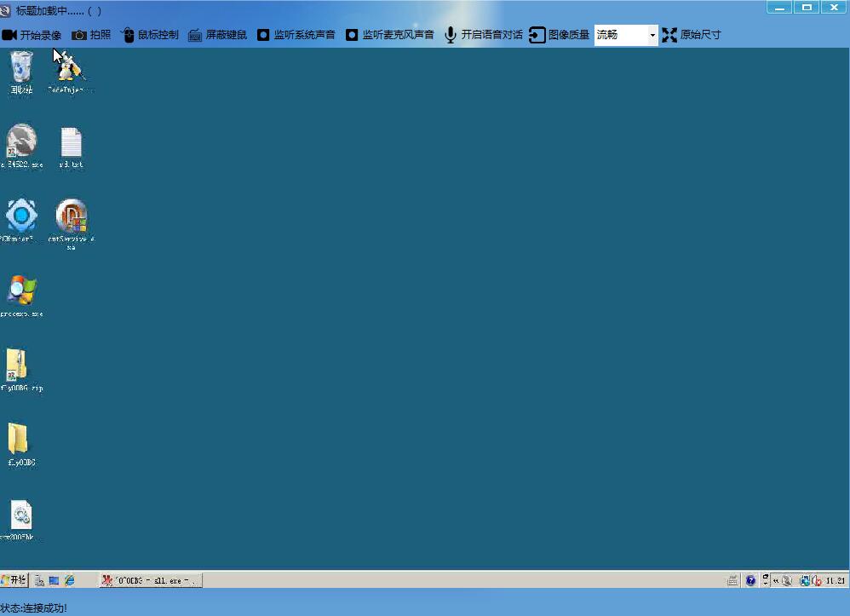Select the Recycle Bin on remote desktop
Image resolution: width=850 pixels, height=616 pixels.
21,72
